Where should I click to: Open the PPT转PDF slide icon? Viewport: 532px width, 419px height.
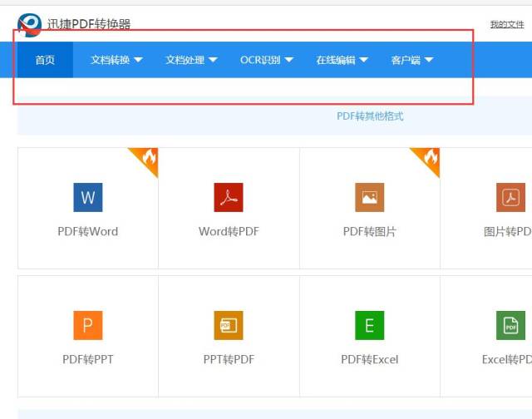229,325
